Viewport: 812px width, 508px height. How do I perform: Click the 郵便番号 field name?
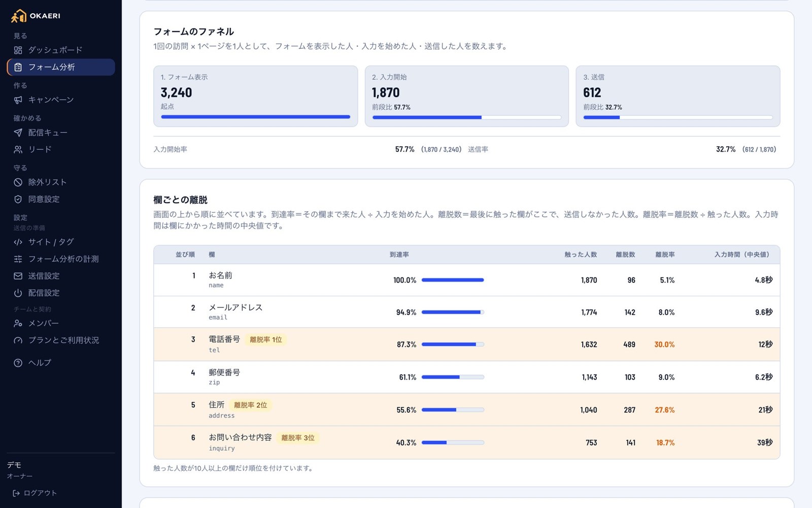point(224,372)
